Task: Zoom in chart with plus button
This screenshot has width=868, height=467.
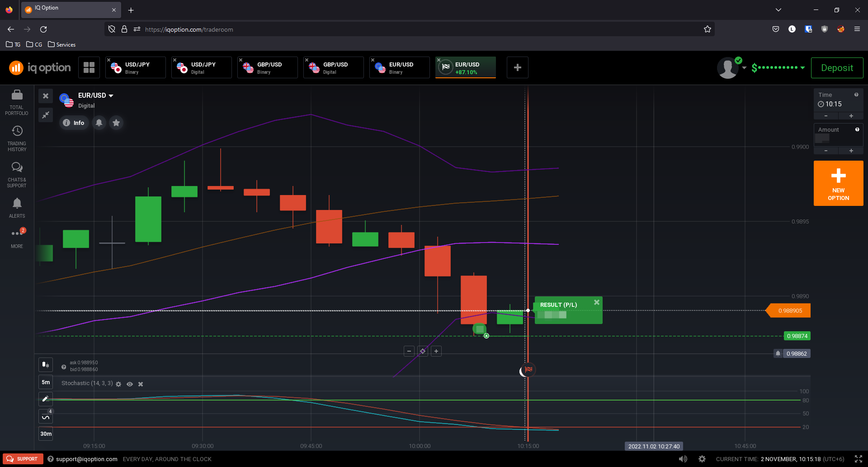Action: pyautogui.click(x=436, y=351)
